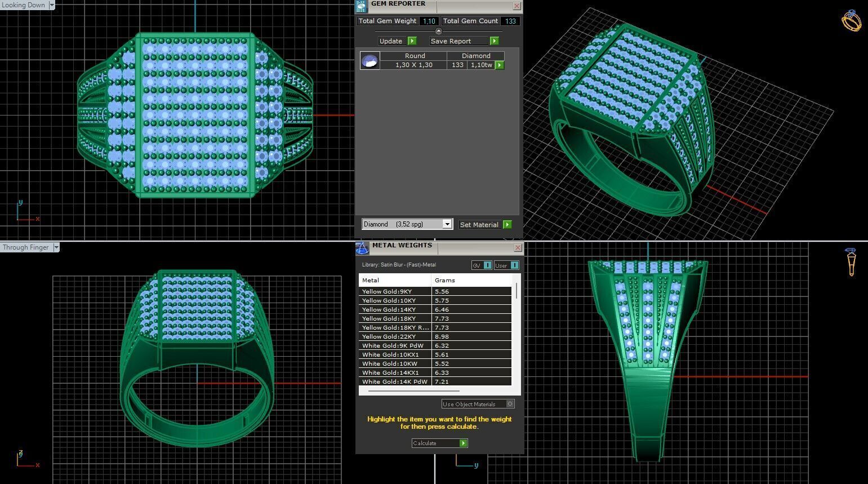Toggle the User library switch
The image size is (868, 484).
pyautogui.click(x=506, y=265)
